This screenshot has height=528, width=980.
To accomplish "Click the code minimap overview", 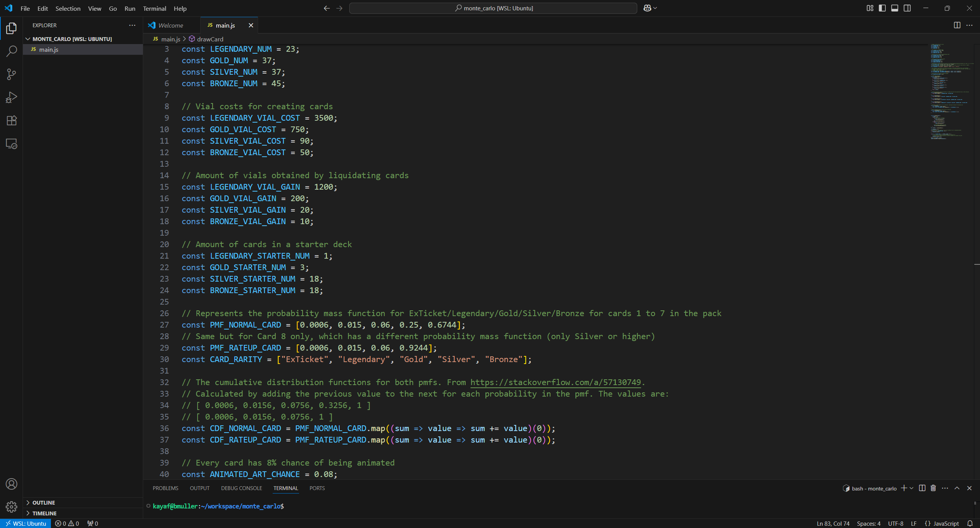I will [952, 92].
